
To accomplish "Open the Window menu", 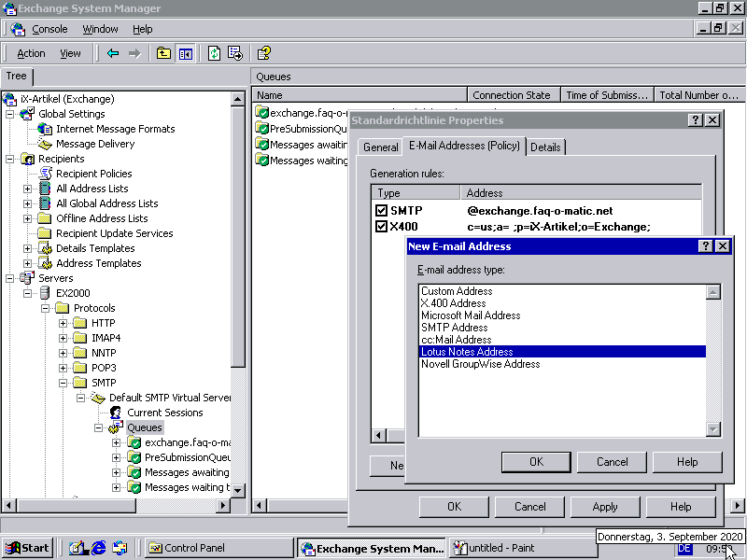I will (x=100, y=29).
